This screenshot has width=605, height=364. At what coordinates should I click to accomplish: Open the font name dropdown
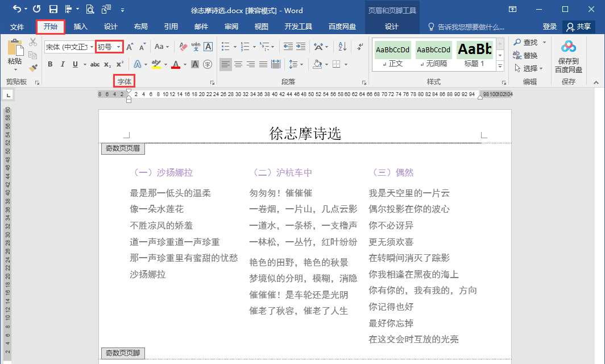click(x=92, y=47)
